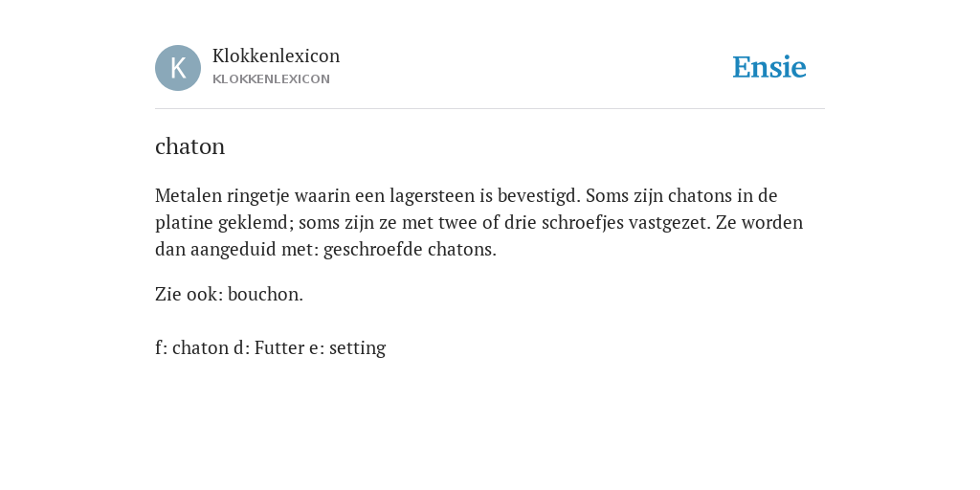Click the phrase dan aangeduid met
The height and width of the screenshot is (490, 980).
(237, 250)
